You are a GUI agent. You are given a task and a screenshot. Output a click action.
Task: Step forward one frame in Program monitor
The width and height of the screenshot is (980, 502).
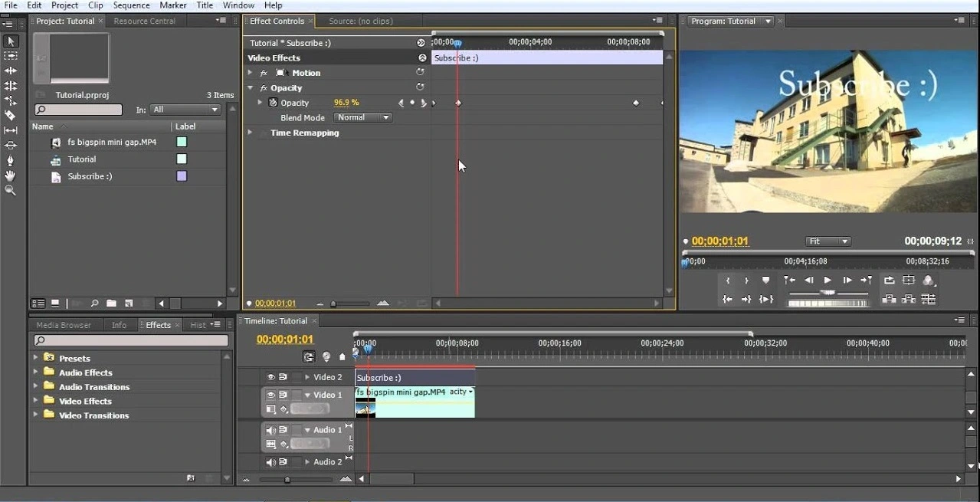point(847,281)
